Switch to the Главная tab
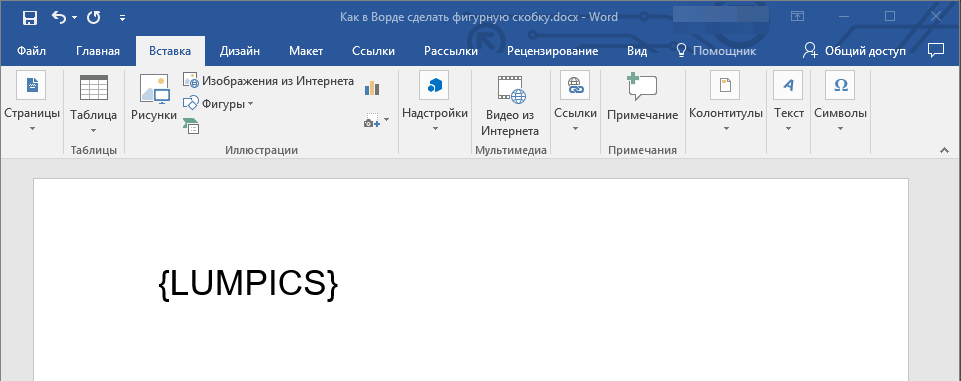Viewport: 961px width, 381px height. (98, 51)
